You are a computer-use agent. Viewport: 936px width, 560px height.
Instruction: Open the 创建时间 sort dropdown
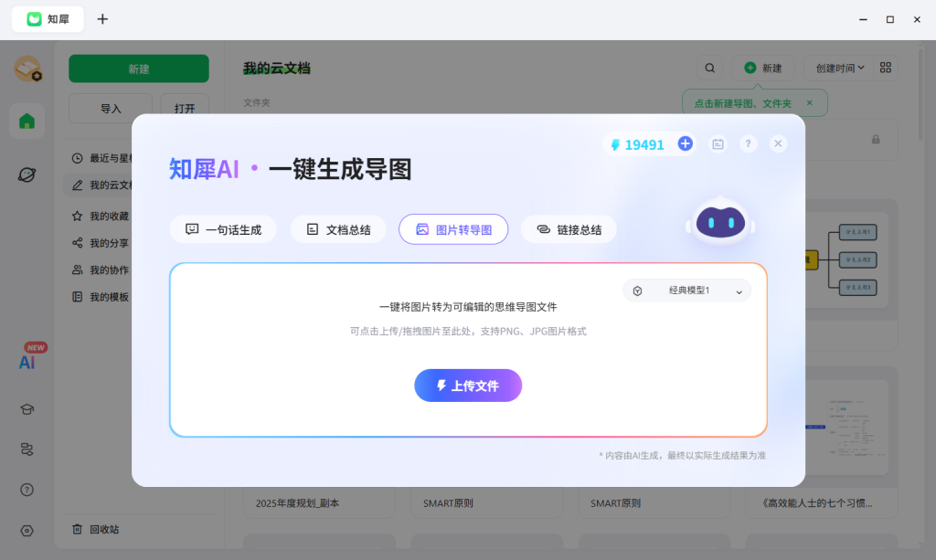click(839, 68)
